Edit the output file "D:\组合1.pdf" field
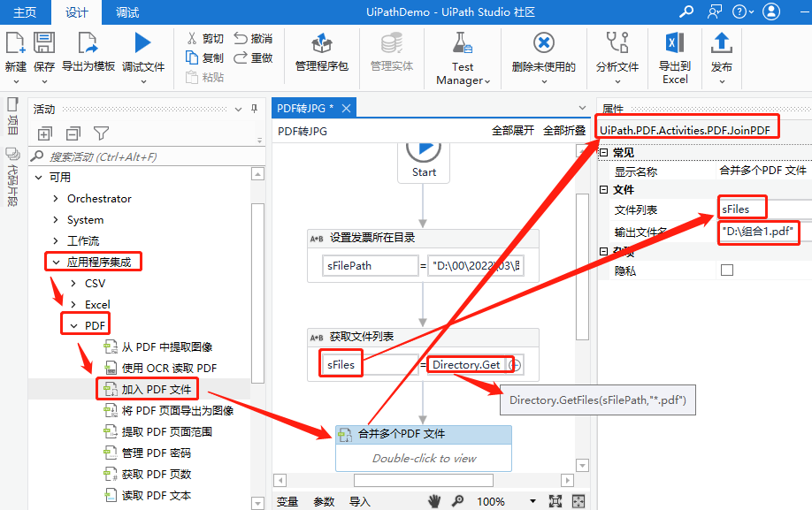812x510 pixels. tap(764, 232)
